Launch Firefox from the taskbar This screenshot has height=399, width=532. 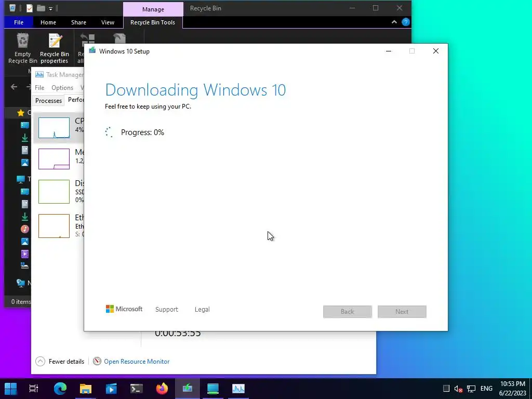(162, 389)
